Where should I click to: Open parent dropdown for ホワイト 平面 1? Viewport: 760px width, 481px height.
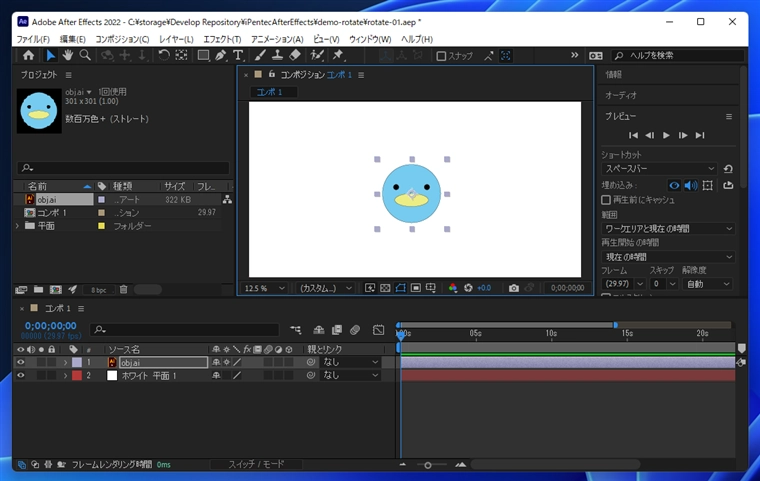pos(349,375)
